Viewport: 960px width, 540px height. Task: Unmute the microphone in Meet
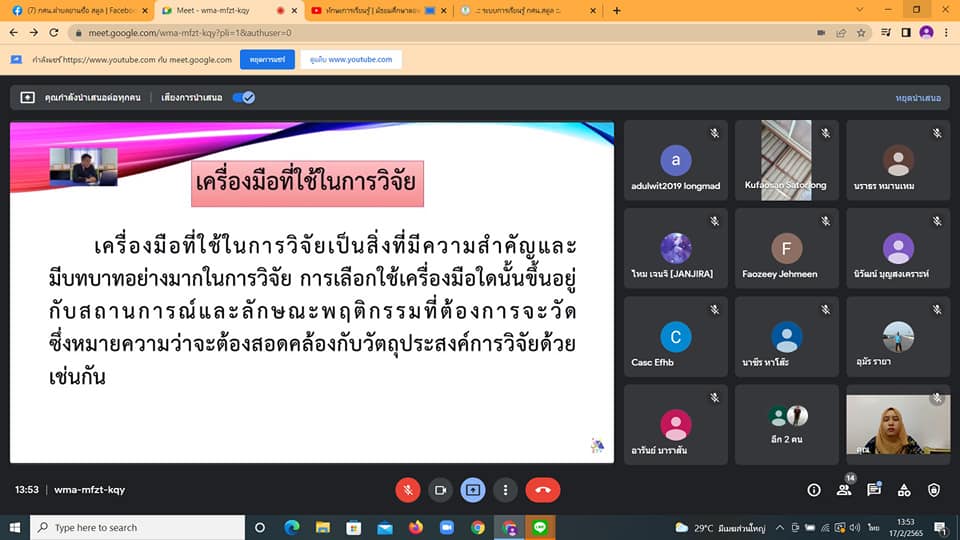click(407, 490)
